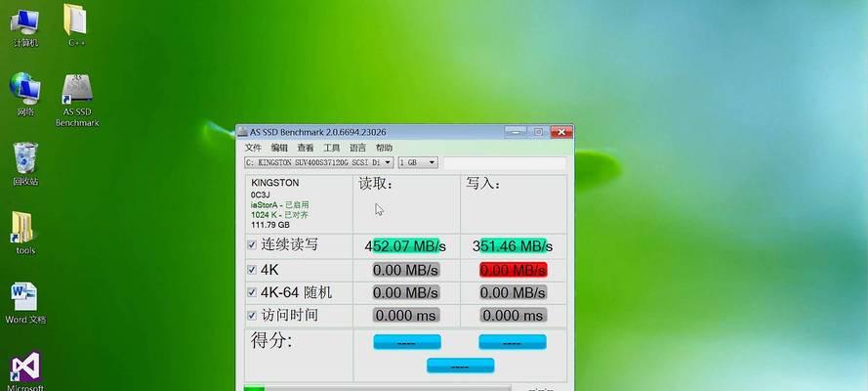Click the AS SSD Benchmark title bar icon

coord(242,132)
